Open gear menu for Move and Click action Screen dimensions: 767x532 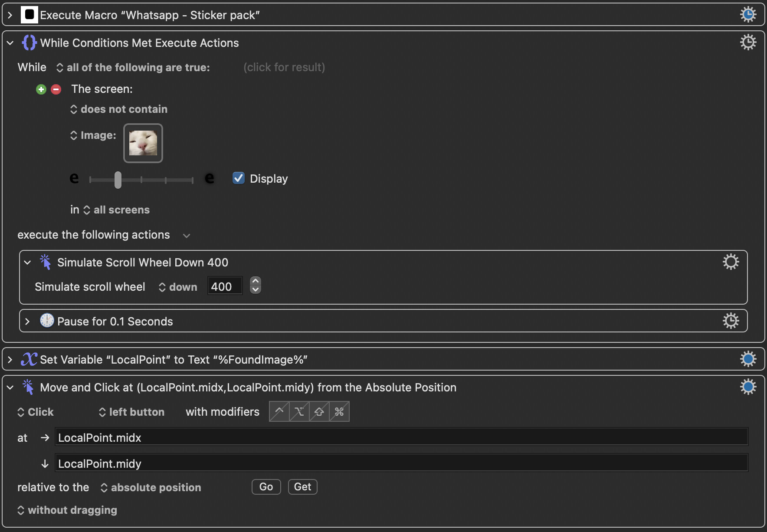click(748, 387)
